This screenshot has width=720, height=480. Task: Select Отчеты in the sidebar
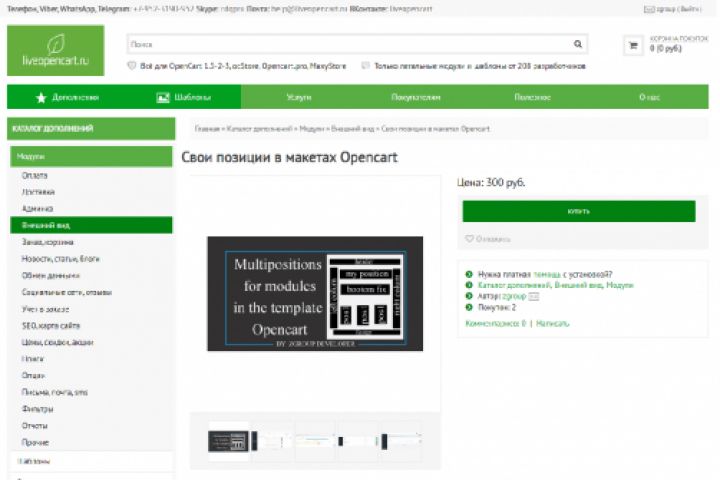point(34,426)
